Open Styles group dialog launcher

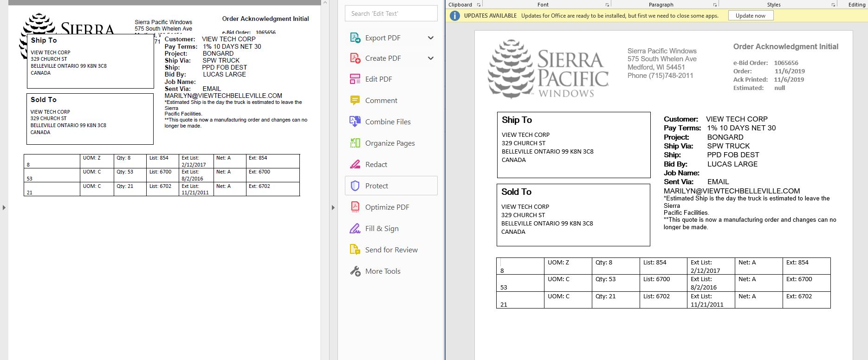click(833, 5)
